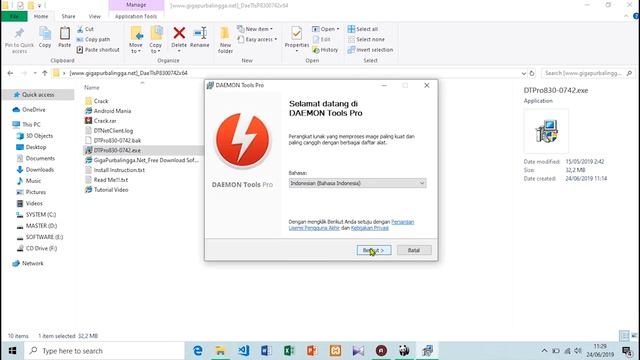Screen dimensions: 640x360
Task: Open Word from taskbar
Action: (x=266, y=351)
